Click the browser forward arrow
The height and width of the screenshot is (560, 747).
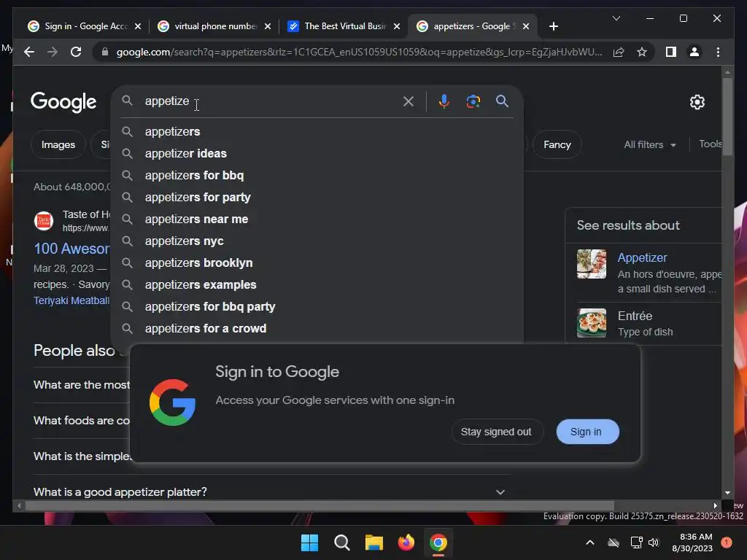coord(53,52)
